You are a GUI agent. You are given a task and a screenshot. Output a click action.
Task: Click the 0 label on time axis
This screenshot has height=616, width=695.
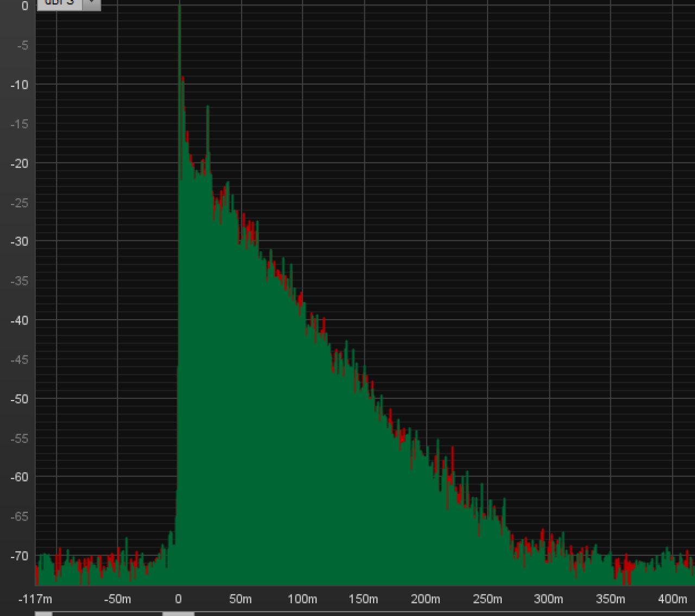point(178,599)
